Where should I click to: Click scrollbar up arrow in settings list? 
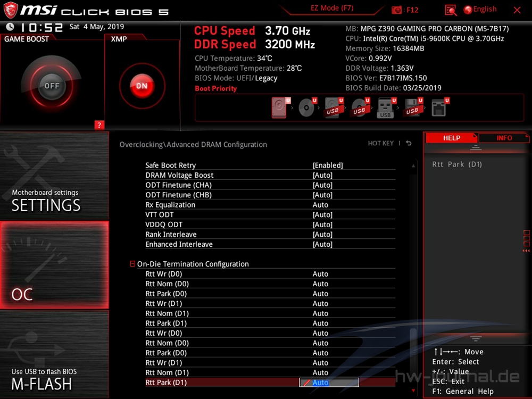413,165
